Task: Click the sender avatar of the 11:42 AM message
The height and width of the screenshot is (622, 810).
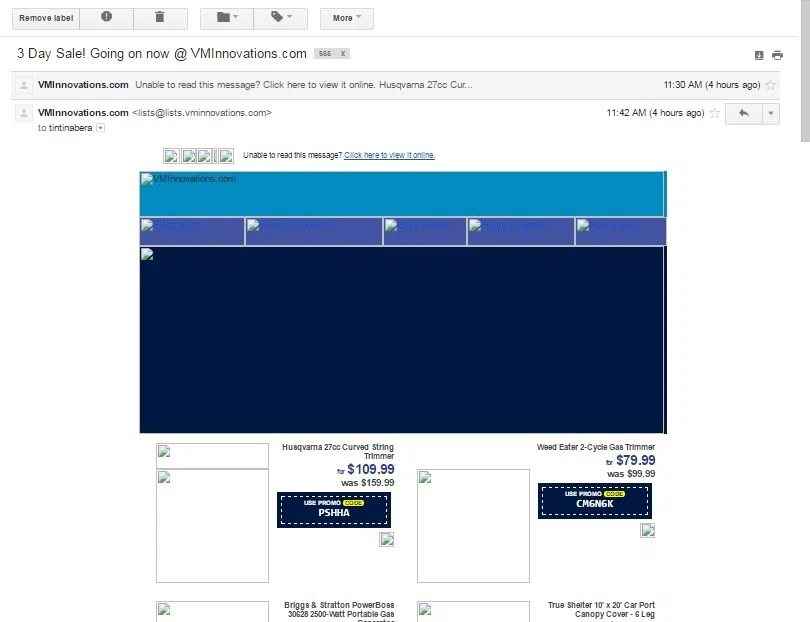Action: click(24, 113)
